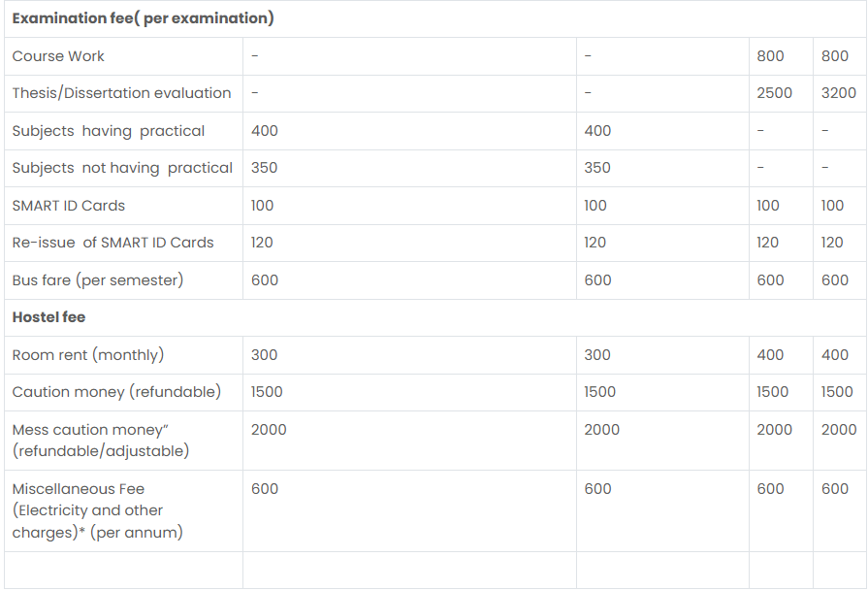Select the 'Course Work' row label
The image size is (868, 590).
(58, 56)
